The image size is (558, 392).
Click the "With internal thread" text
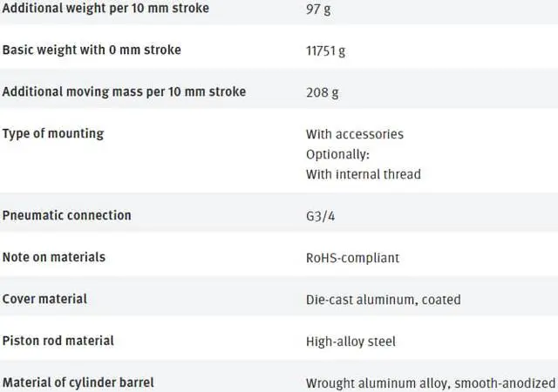(x=364, y=174)
